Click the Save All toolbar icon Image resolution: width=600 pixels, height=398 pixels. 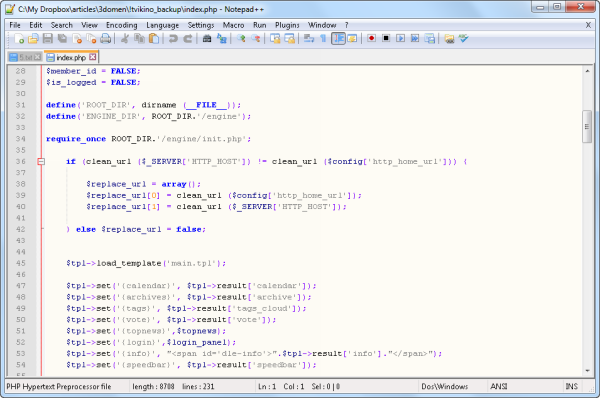(x=62, y=38)
